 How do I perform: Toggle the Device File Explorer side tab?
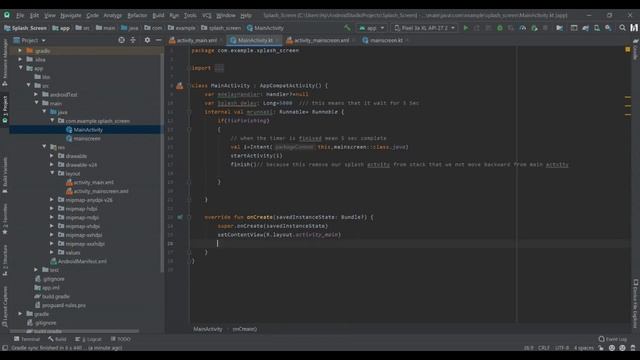636,303
